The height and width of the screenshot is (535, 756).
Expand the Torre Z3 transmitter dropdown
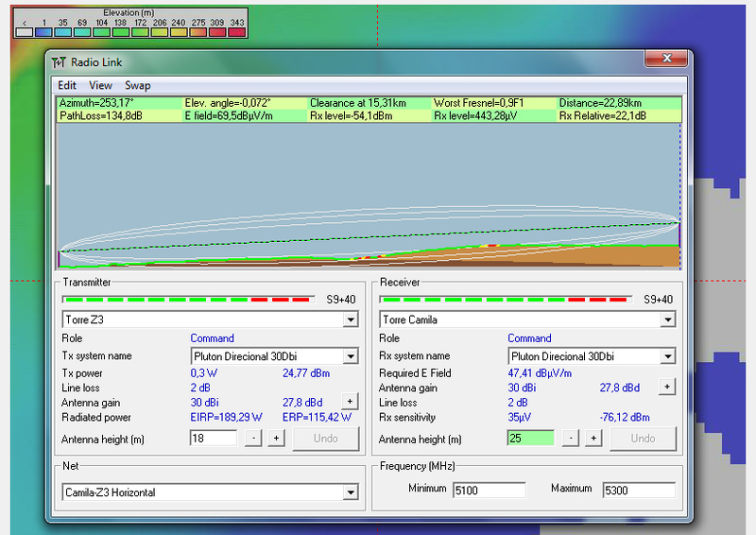pyautogui.click(x=351, y=319)
